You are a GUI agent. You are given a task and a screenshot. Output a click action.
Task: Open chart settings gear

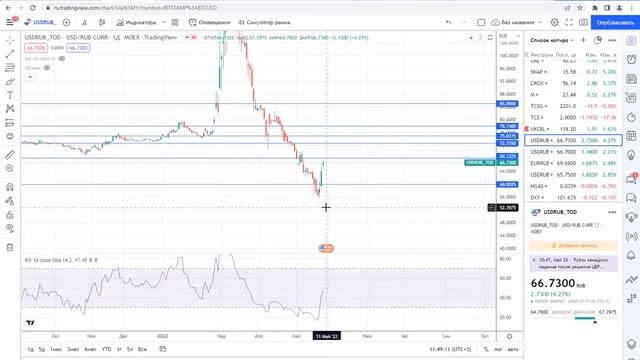554,22
